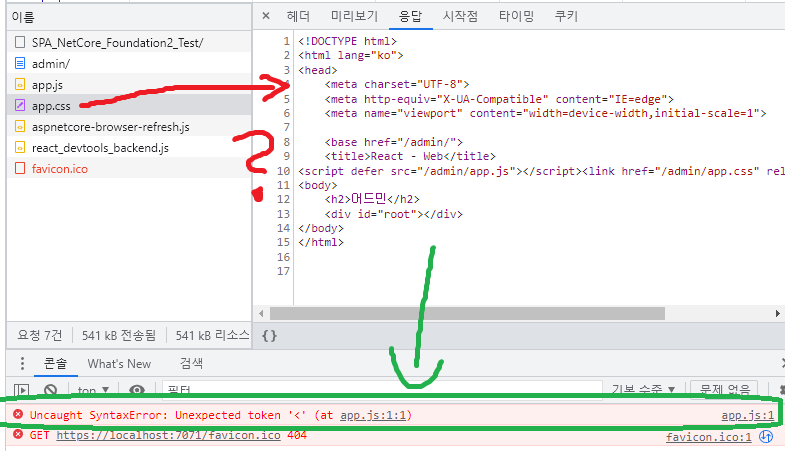This screenshot has height=451, width=785.
Task: Open the console drawer three-dot menu
Action: click(x=22, y=363)
